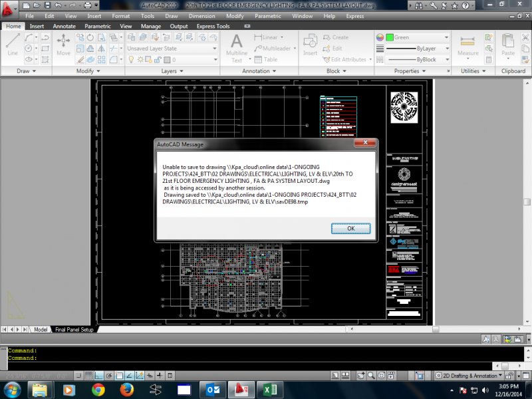Click the Favorites star icon in title bar
Image resolution: width=532 pixels, height=399 pixels.
455,5
